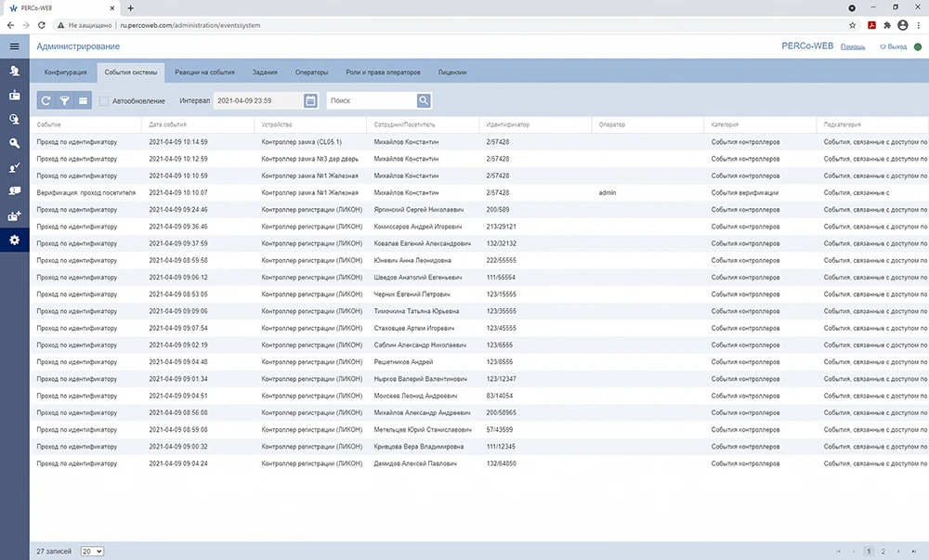The image size is (929, 560).
Task: Open the event filter funnel icon
Action: [65, 100]
